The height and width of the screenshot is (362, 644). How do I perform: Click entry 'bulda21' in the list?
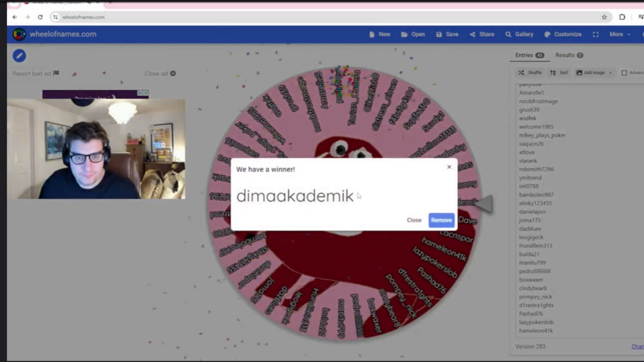(529, 254)
